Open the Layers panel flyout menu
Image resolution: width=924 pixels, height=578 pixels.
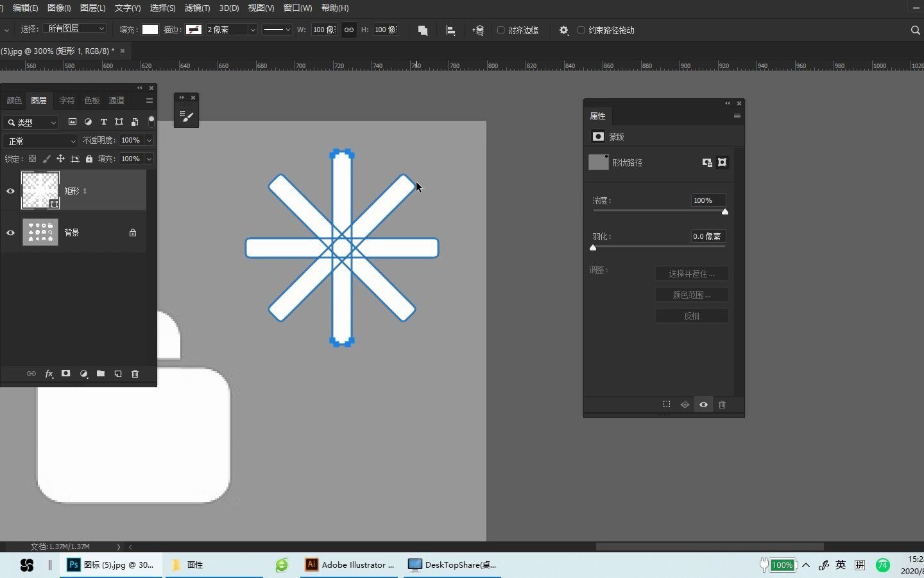click(150, 101)
